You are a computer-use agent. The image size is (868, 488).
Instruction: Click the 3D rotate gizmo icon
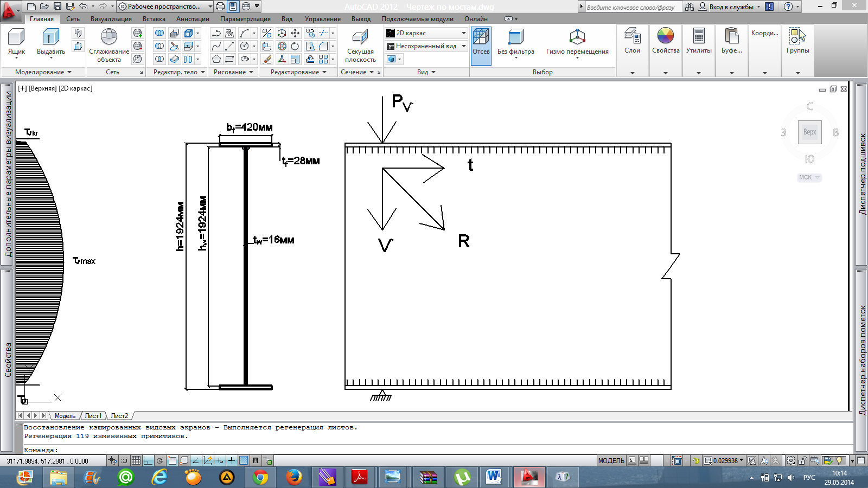coord(282,46)
